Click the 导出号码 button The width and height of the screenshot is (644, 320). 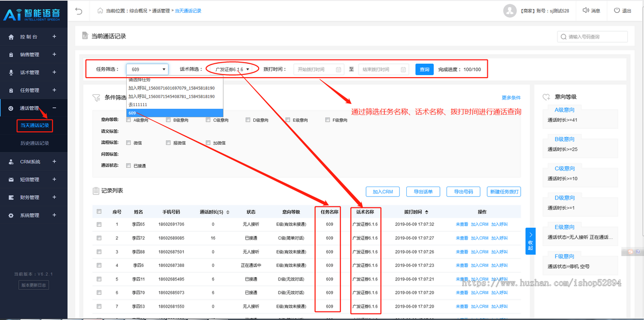click(x=463, y=192)
